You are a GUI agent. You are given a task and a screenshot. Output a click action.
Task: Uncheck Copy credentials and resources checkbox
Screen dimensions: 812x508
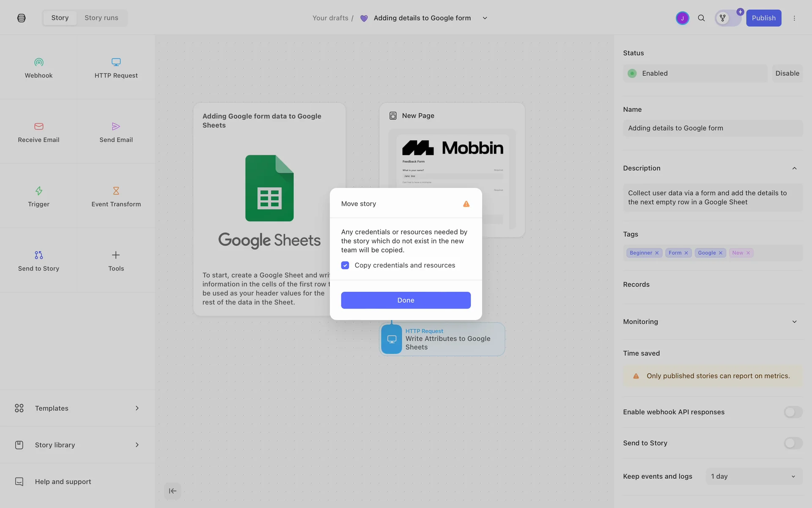pyautogui.click(x=345, y=265)
